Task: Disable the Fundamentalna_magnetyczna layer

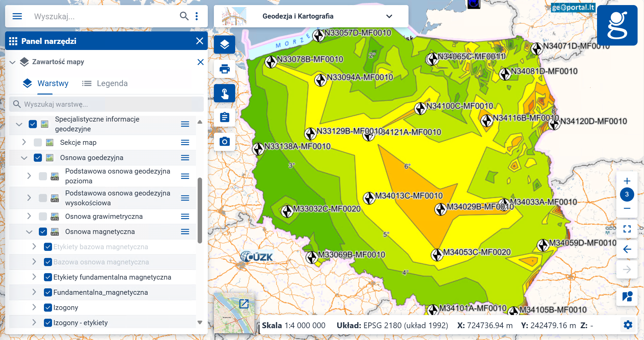Action: pyautogui.click(x=48, y=292)
